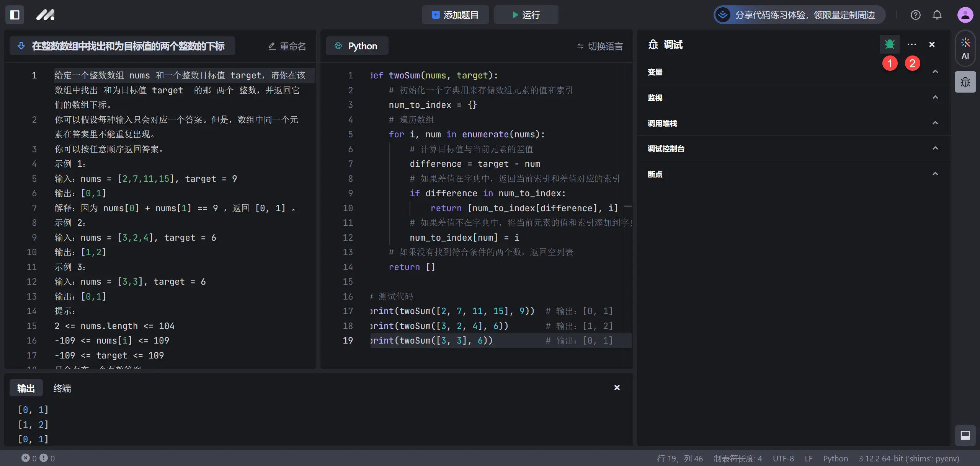Click code line difference = target - num

tap(475, 164)
